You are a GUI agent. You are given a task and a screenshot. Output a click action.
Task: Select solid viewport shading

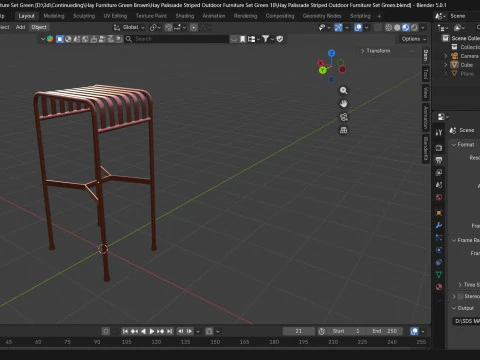[397, 28]
